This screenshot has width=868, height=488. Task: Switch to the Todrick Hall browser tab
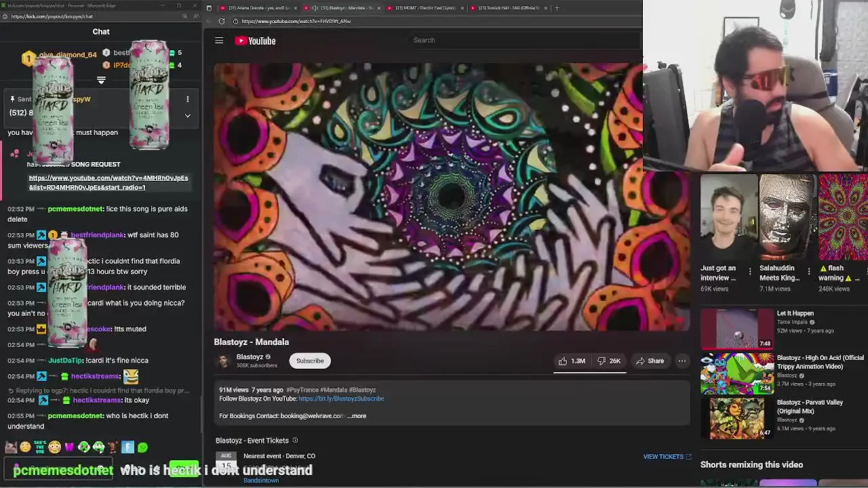pos(509,8)
